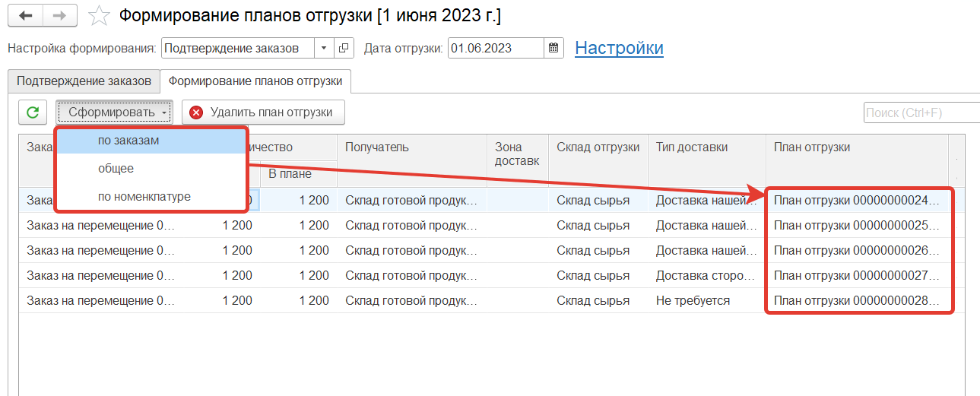Switch to Подтверждение заказов tab
980x396 pixels.
84,81
